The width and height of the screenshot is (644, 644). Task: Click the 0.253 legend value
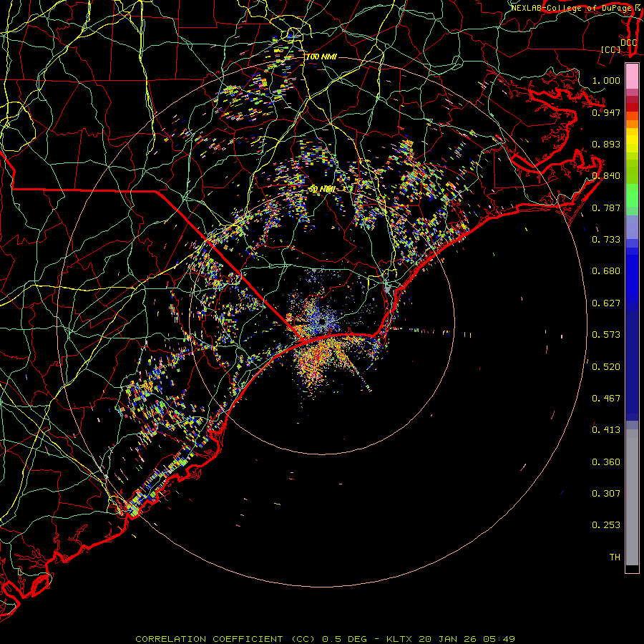[x=606, y=525]
